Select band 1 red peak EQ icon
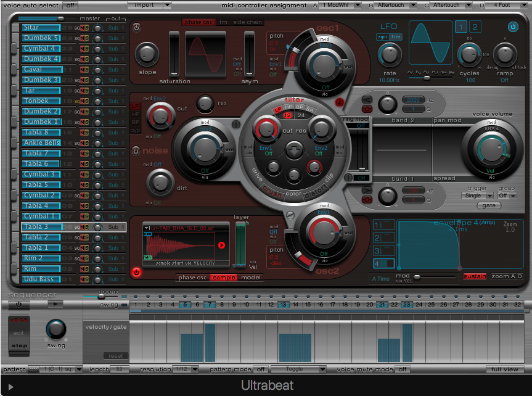532x396 pixels. click(x=367, y=199)
